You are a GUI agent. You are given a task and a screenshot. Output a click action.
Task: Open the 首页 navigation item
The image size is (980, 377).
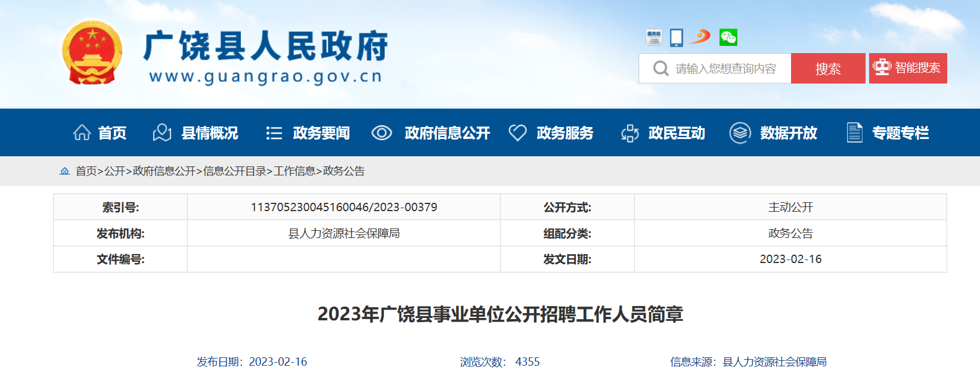coord(112,132)
